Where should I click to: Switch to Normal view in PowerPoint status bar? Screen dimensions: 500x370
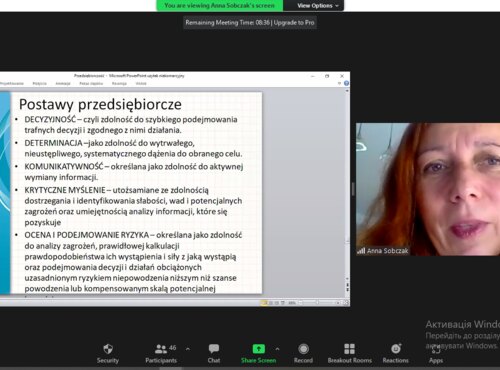(x=264, y=303)
